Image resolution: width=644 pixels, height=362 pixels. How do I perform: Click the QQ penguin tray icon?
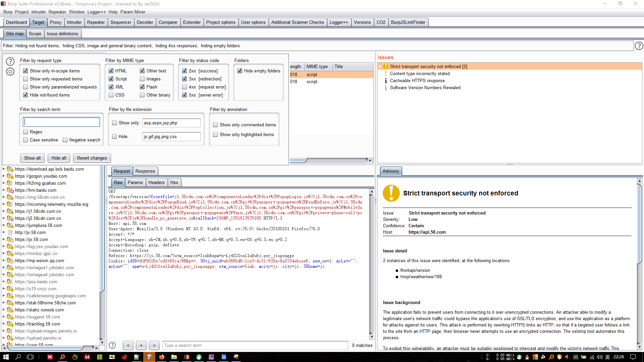click(527, 357)
